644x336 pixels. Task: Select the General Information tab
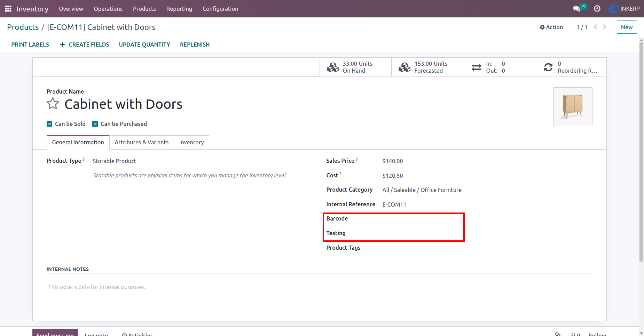(x=78, y=142)
